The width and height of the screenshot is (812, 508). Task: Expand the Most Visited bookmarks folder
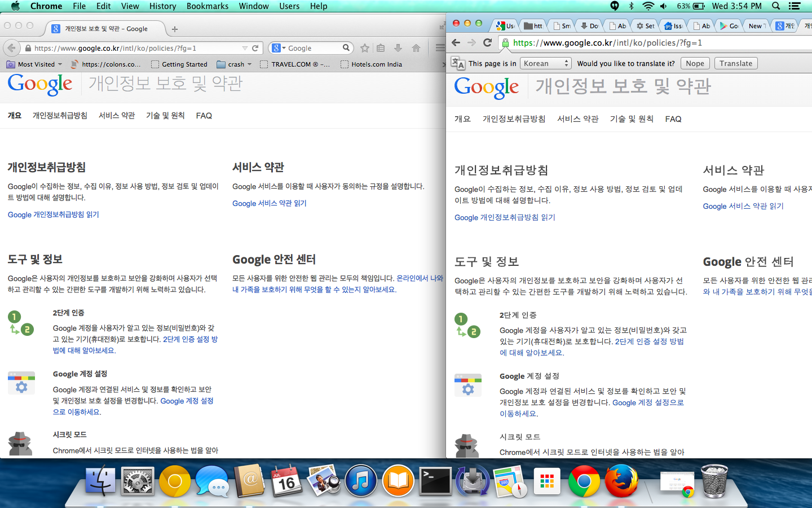pyautogui.click(x=34, y=64)
